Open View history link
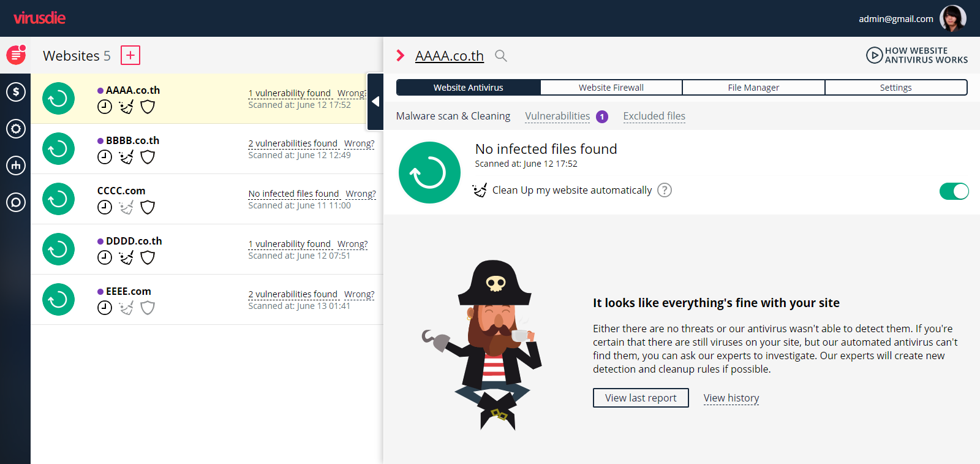980x464 pixels. pyautogui.click(x=731, y=398)
